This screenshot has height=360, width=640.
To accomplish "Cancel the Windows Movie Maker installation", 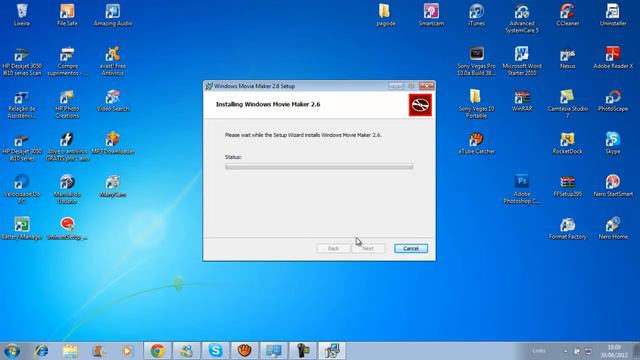I will [x=411, y=248].
